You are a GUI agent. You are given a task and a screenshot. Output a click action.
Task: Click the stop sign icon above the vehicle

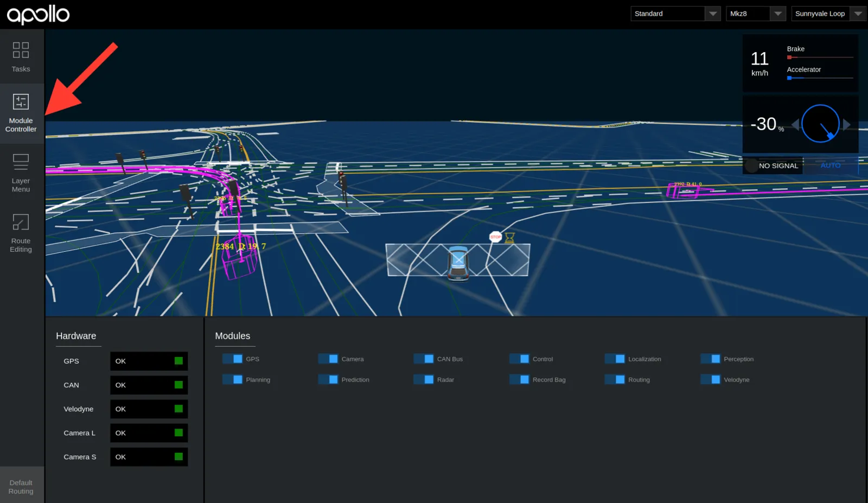(x=495, y=237)
